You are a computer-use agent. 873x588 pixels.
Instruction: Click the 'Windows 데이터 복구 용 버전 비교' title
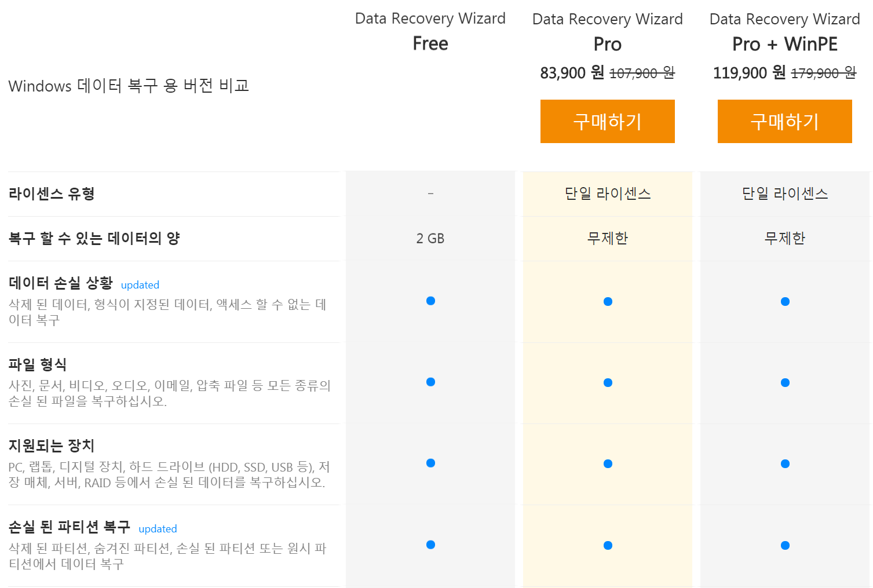129,86
